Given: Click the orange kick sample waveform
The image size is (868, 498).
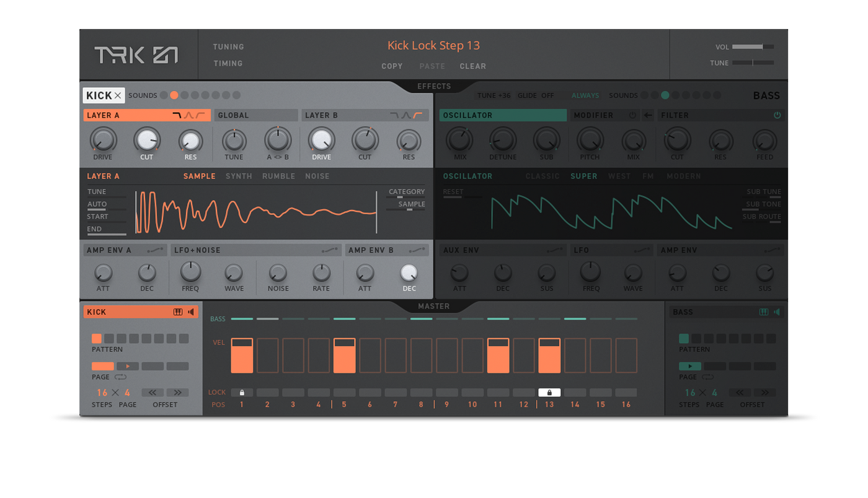Looking at the screenshot, I should (x=255, y=212).
